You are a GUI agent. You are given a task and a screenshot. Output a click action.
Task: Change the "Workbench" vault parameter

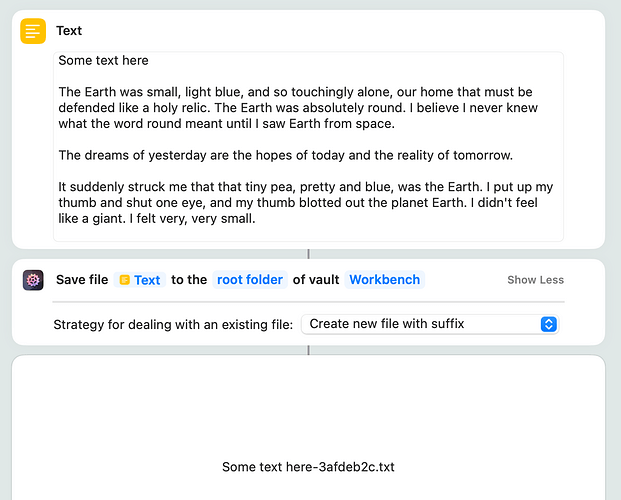pos(384,280)
